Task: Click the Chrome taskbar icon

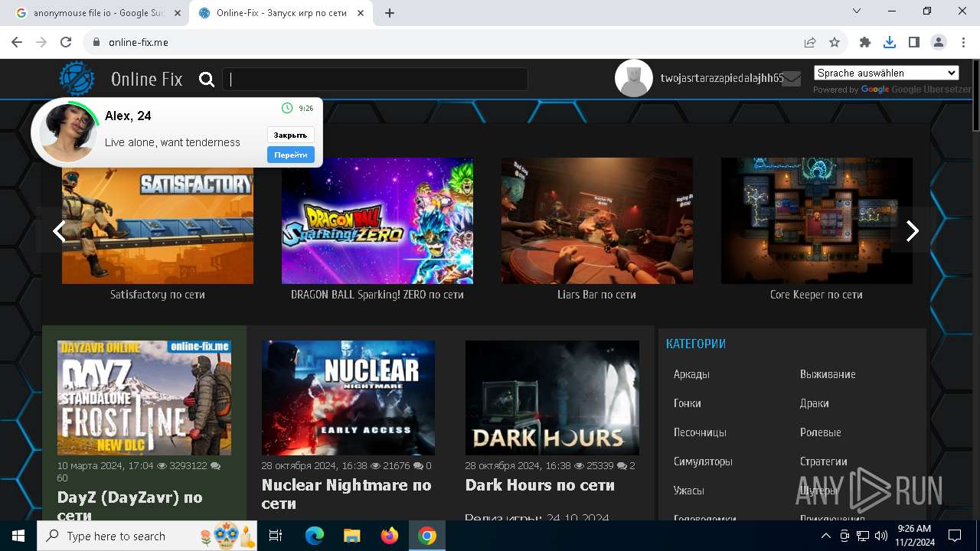Action: [x=427, y=536]
